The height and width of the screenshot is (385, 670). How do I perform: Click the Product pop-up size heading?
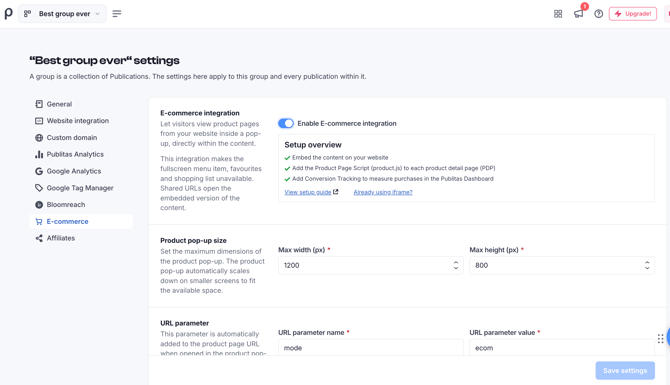194,241
